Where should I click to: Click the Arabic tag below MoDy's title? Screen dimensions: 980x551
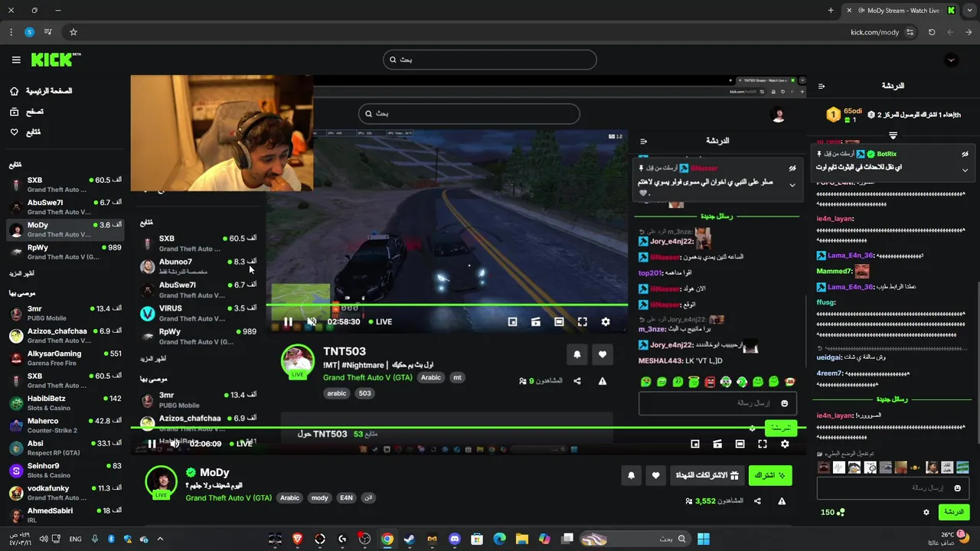tap(289, 497)
